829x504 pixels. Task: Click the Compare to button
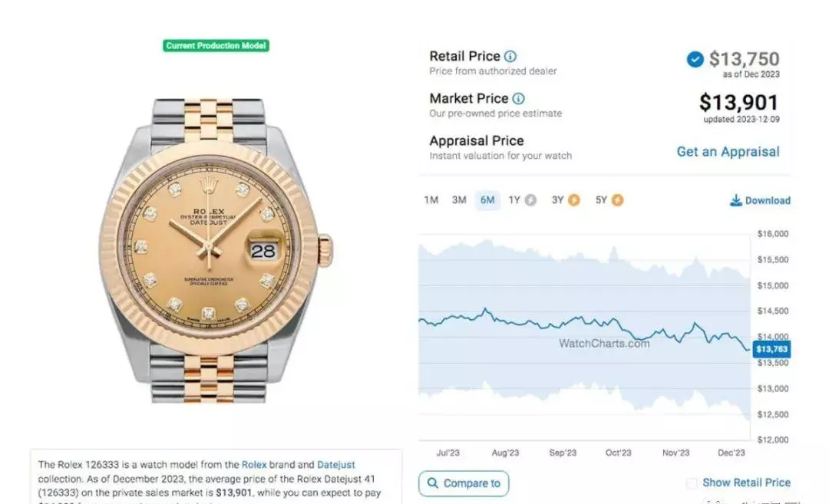(x=464, y=483)
